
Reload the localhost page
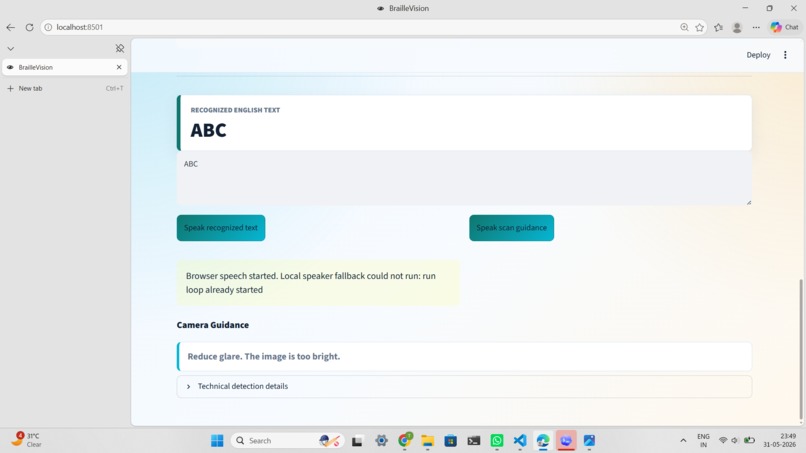tap(29, 27)
